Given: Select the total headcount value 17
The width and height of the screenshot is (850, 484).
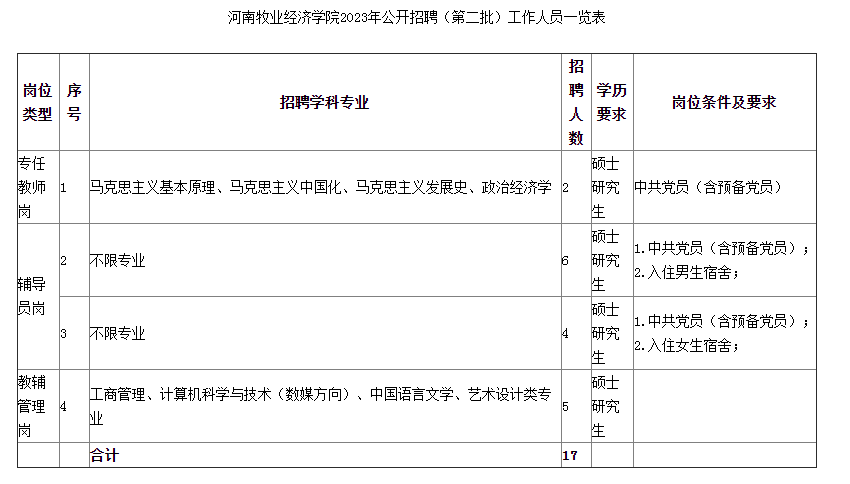Looking at the screenshot, I should 570,455.
